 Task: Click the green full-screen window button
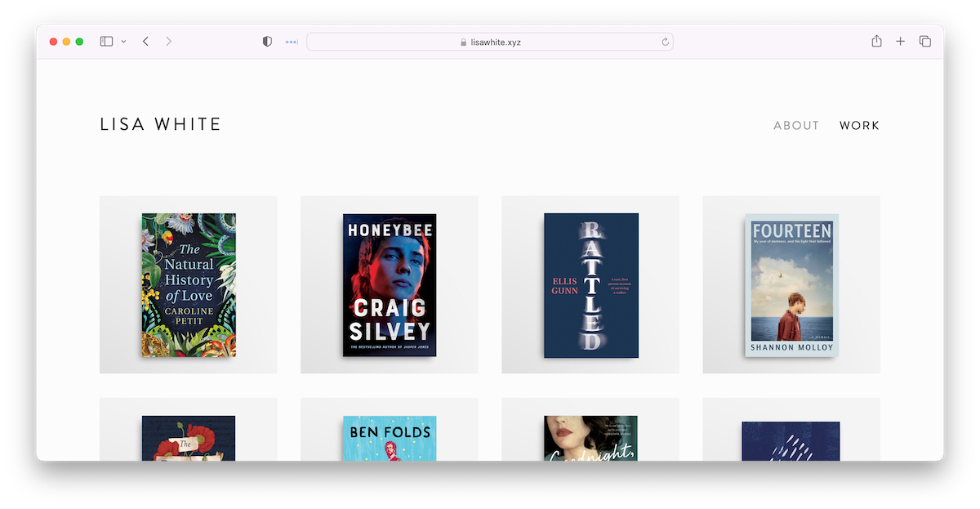coord(79,42)
